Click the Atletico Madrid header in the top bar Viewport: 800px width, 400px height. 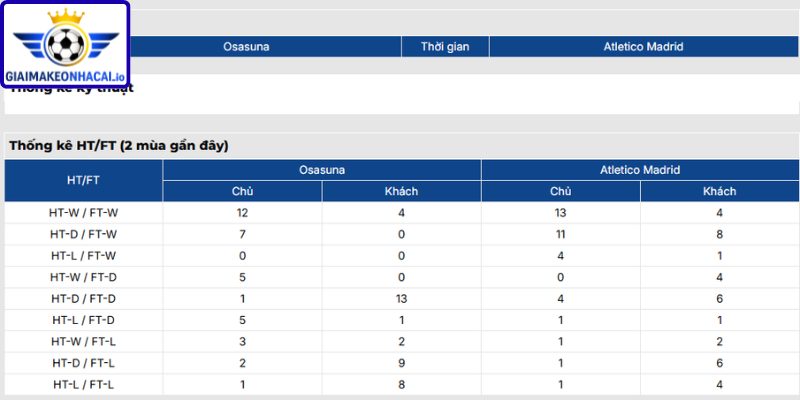(x=643, y=47)
